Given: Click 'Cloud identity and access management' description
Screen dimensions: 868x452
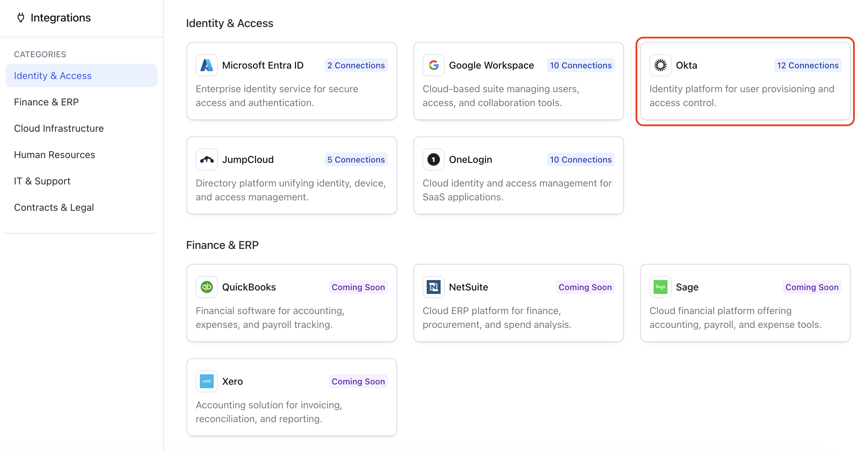Looking at the screenshot, I should click(517, 190).
